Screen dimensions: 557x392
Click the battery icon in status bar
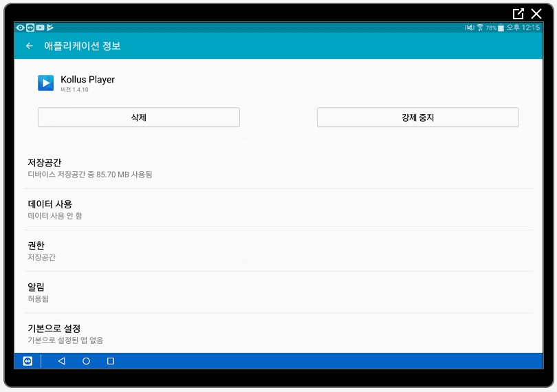point(501,28)
